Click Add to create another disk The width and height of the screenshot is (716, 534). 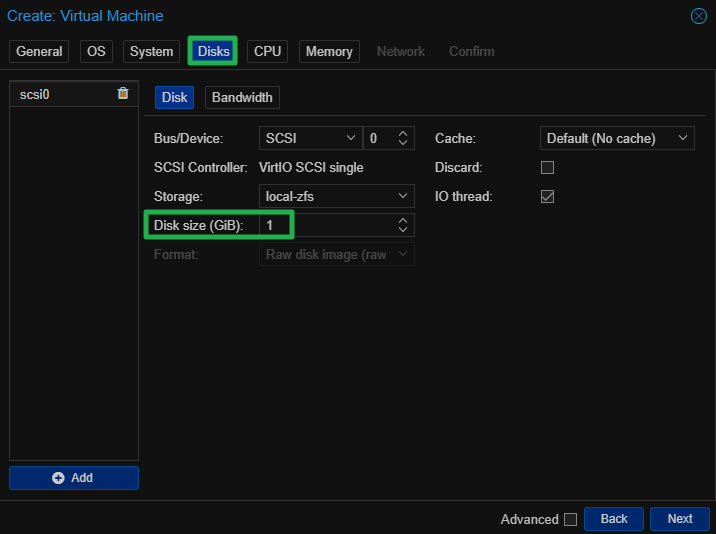coord(74,478)
